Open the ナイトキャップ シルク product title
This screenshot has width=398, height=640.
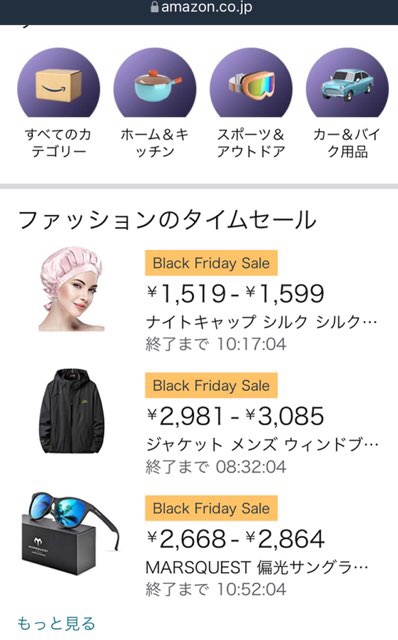click(261, 322)
